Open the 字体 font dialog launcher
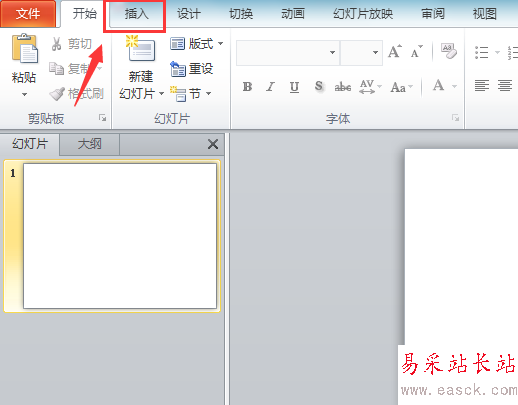The height and width of the screenshot is (405, 518). (455, 118)
